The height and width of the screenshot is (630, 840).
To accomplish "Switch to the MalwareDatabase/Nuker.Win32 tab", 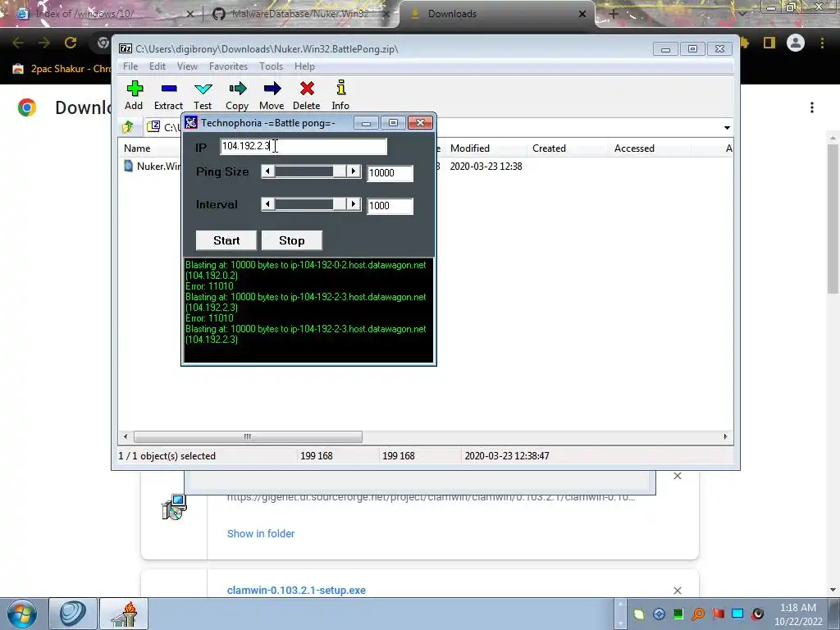I will point(300,14).
